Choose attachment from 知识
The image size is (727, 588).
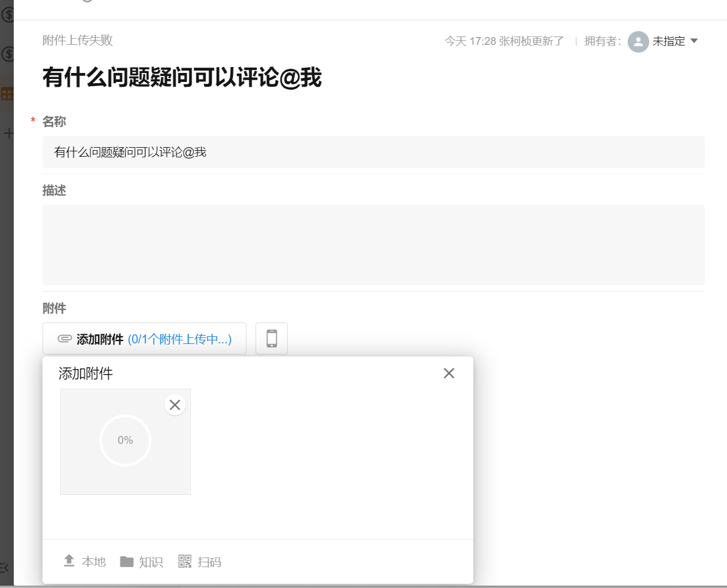point(141,561)
